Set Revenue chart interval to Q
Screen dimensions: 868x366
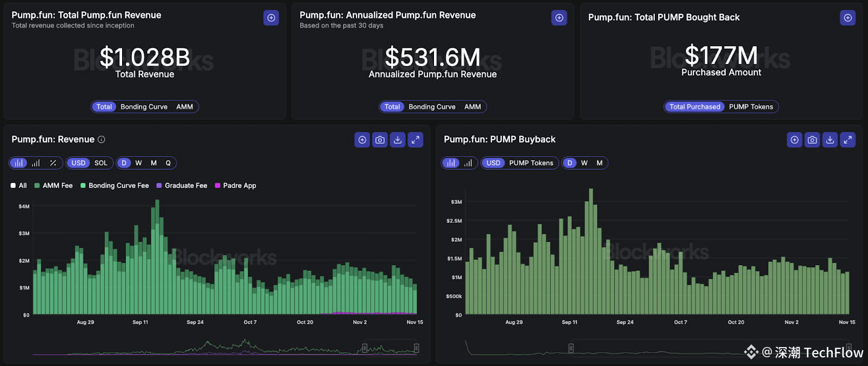[168, 163]
